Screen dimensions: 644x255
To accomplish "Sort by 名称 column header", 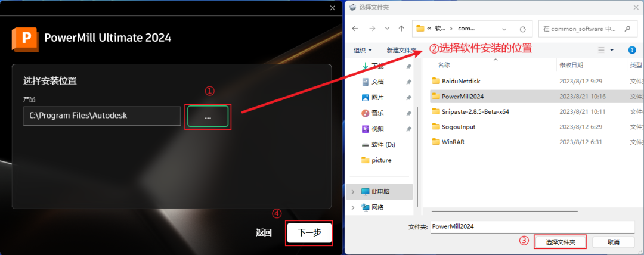I will (444, 65).
